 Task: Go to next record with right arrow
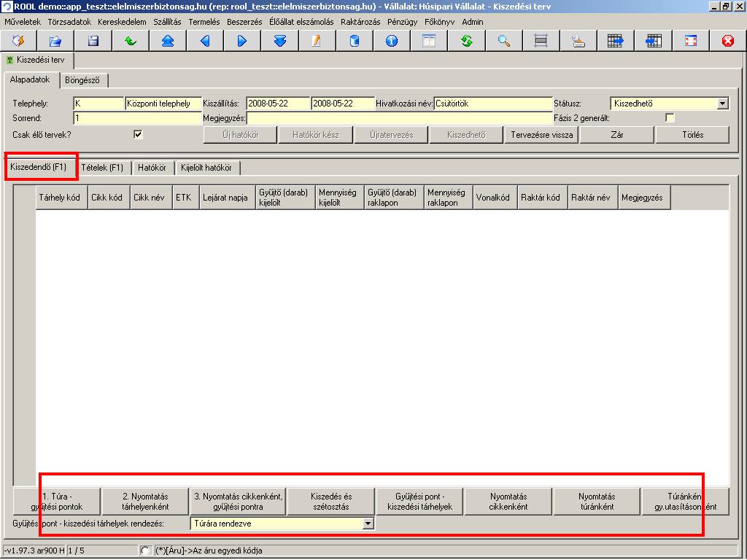pos(242,41)
